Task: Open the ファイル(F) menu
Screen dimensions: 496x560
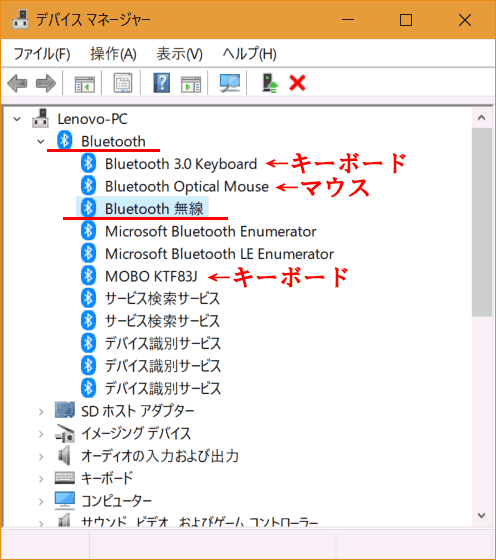Action: point(42,54)
